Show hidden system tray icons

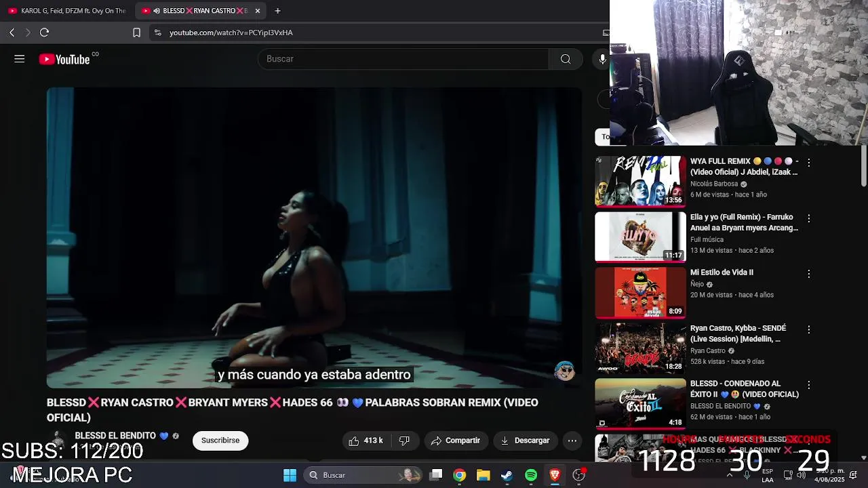pyautogui.click(x=730, y=475)
